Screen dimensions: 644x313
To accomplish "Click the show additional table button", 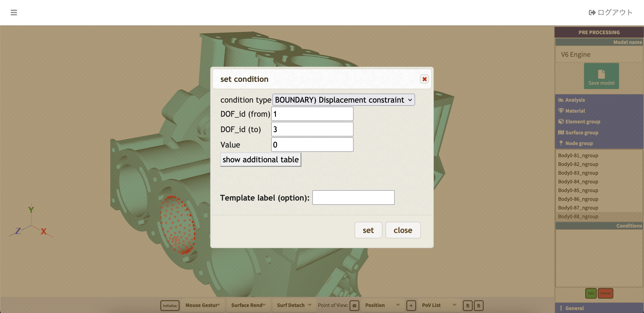I will [261, 159].
